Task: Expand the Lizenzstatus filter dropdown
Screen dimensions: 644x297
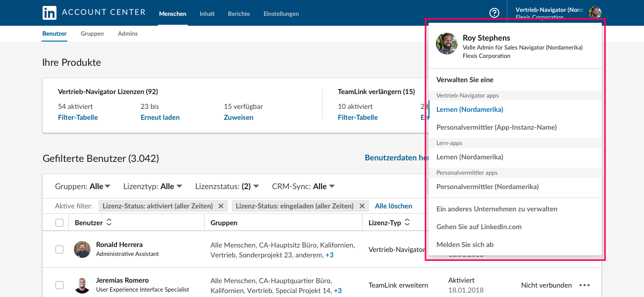Action: coord(227,187)
